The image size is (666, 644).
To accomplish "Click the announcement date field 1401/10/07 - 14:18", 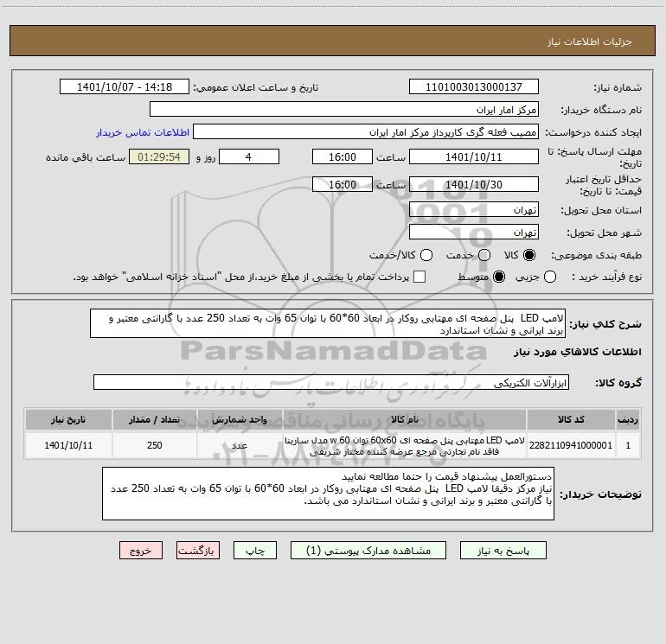I will pos(125,86).
